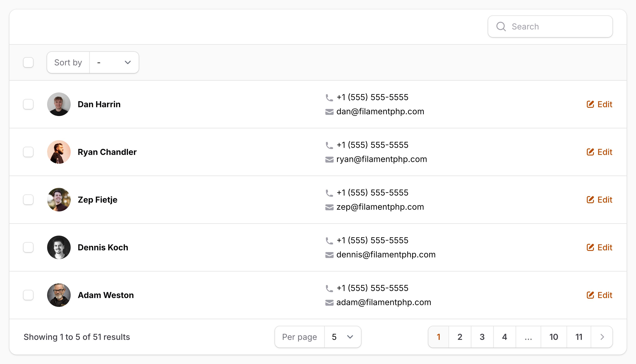Viewport: 636px width, 364px height.
Task: Edit the Ryan Chandler record
Action: tap(599, 152)
